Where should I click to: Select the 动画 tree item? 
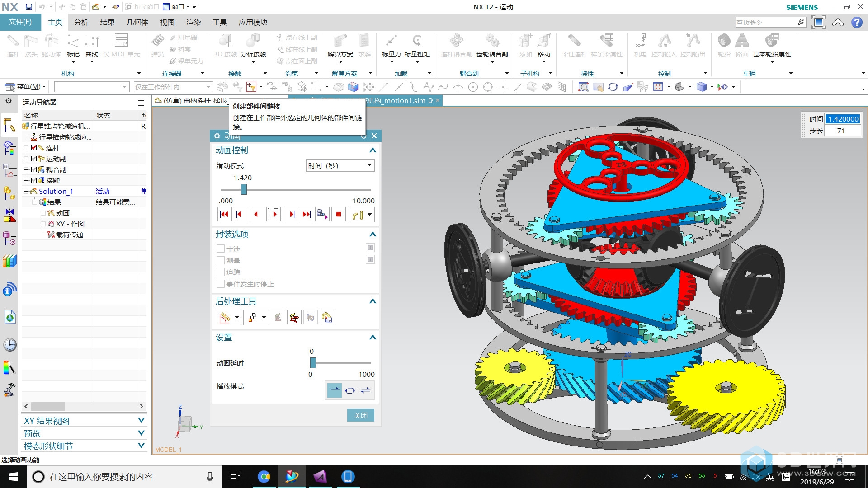pyautogui.click(x=63, y=213)
